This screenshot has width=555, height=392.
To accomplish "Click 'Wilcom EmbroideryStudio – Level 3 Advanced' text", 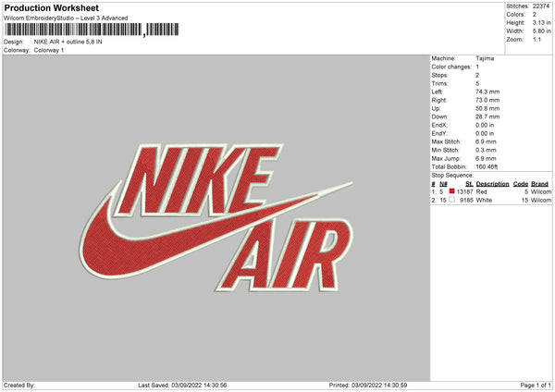I will [66, 18].
